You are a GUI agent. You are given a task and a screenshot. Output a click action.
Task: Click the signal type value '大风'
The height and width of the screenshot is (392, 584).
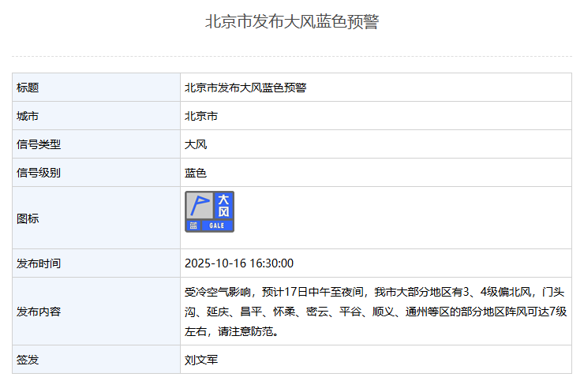(196, 144)
